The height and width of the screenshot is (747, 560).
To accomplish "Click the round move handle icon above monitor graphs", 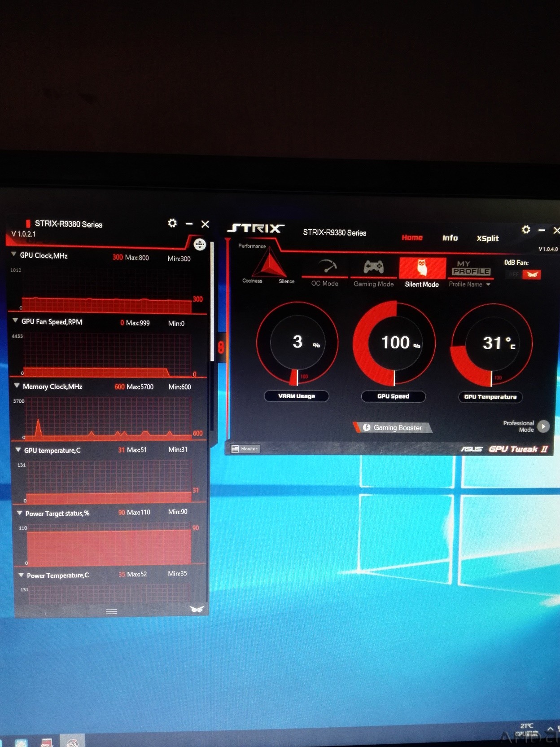I will [x=200, y=244].
